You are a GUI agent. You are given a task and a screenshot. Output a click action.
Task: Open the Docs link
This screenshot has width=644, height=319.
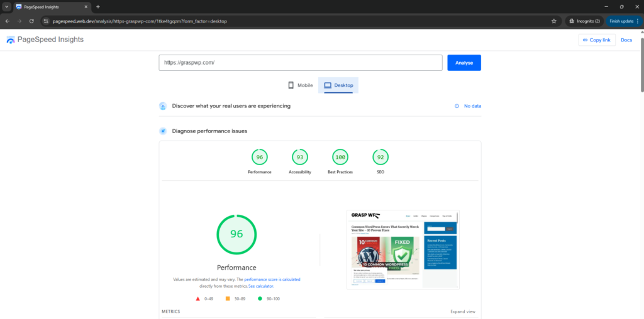tap(626, 40)
